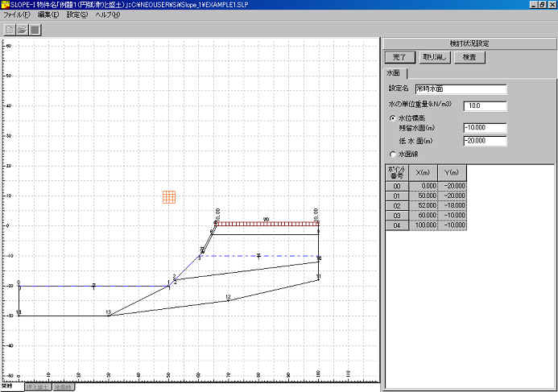Restore the SLOPE-1 window size
558x392 pixels.
542,5
